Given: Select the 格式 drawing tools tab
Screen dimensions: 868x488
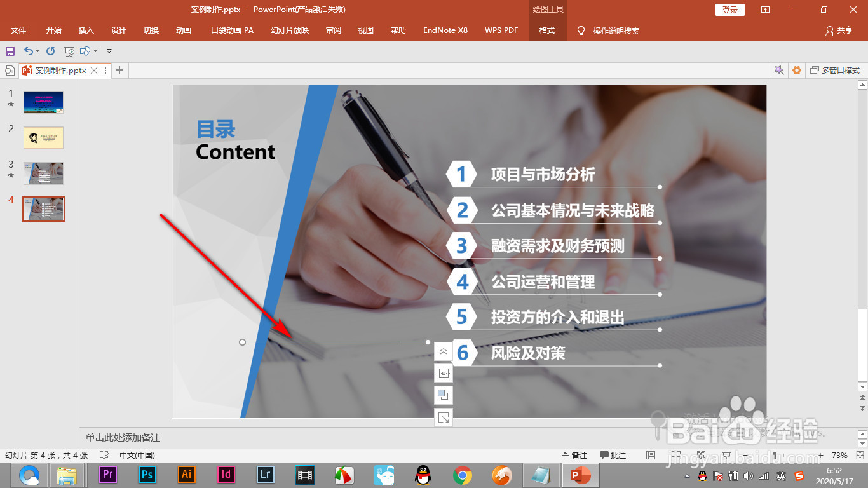Looking at the screenshot, I should click(547, 30).
